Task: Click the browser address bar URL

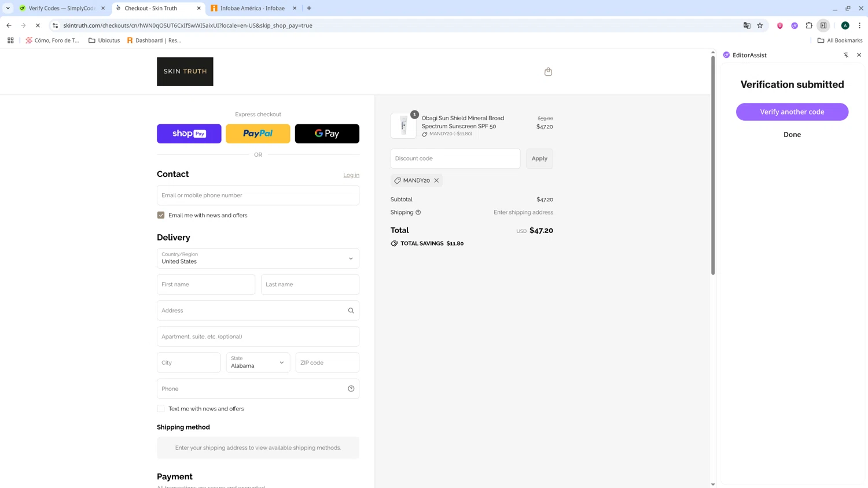Action: click(188, 25)
